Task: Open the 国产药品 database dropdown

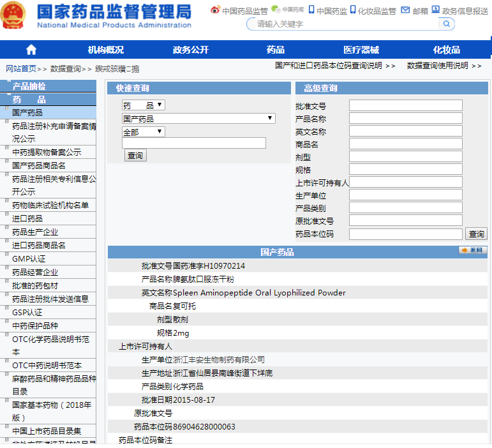Action: pos(198,118)
